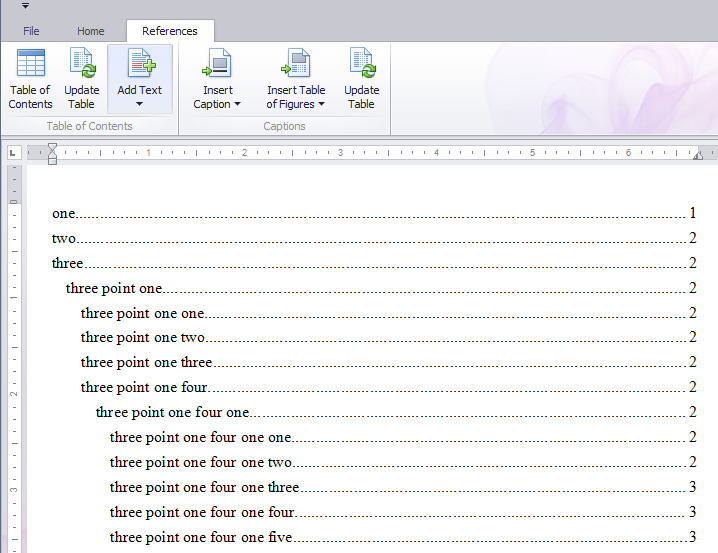
Task: Click the entry "three point one three"
Action: click(147, 362)
